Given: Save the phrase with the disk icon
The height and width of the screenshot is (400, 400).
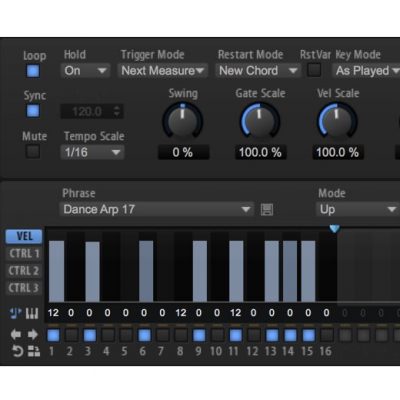Looking at the screenshot, I should (267, 210).
